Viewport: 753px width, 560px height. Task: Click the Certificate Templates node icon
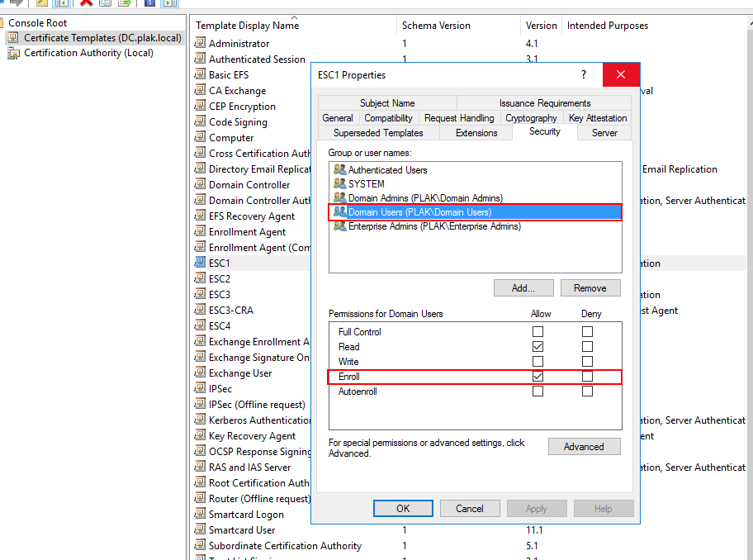(x=13, y=38)
